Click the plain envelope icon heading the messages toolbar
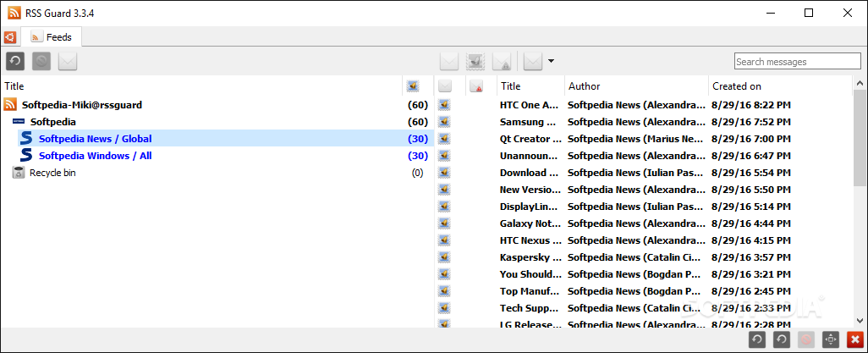 449,61
